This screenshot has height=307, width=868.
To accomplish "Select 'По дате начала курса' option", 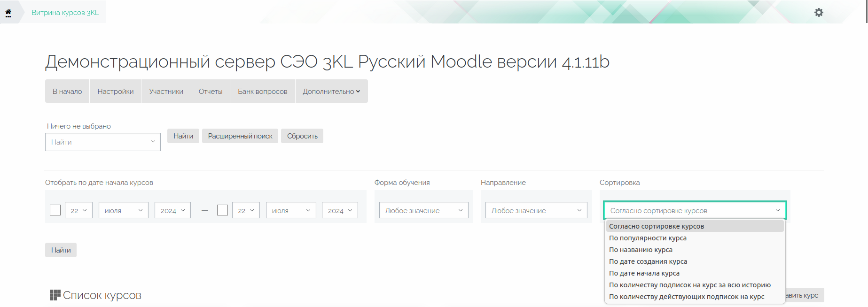I will (x=695, y=273).
